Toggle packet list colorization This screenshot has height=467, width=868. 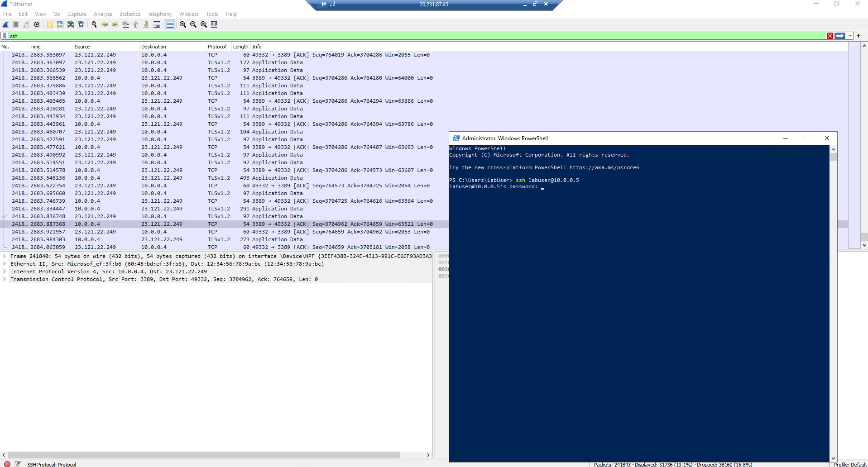pyautogui.click(x=169, y=24)
